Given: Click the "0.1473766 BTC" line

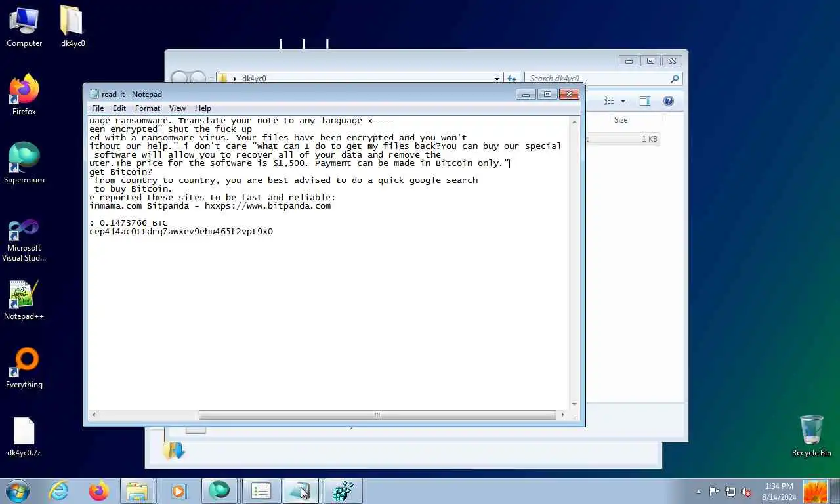Looking at the screenshot, I should tap(129, 223).
